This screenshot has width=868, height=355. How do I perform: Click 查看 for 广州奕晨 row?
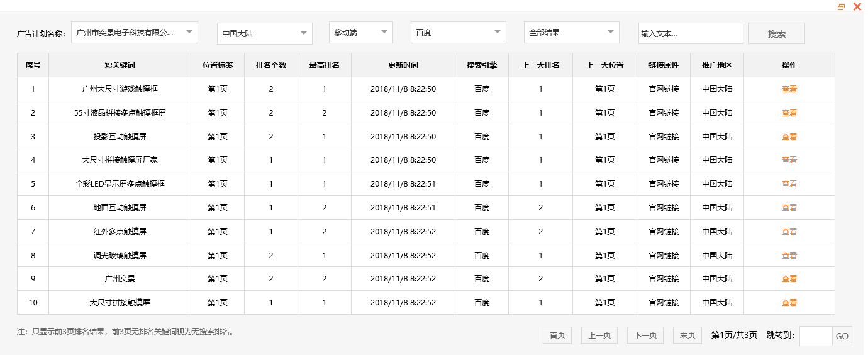[789, 278]
